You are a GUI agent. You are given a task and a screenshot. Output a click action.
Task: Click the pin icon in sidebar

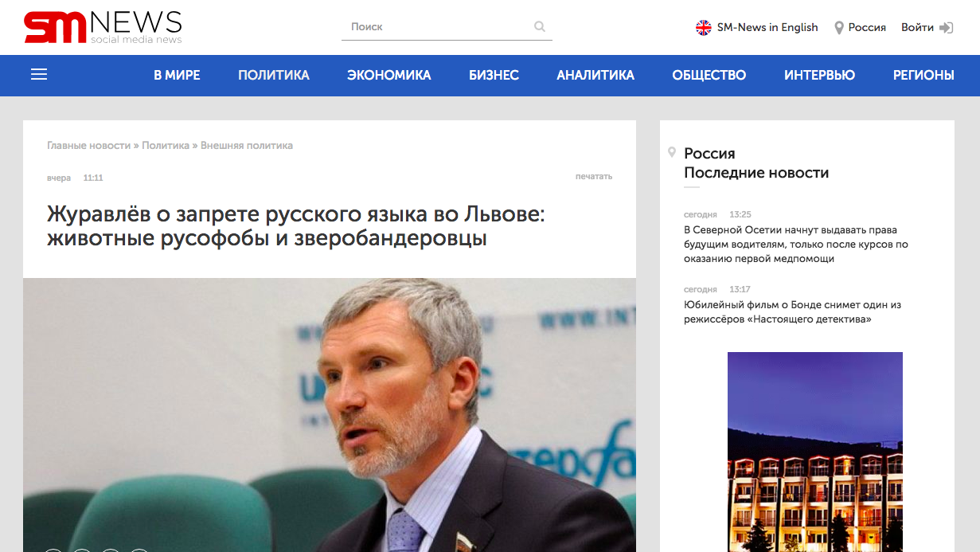tap(672, 152)
